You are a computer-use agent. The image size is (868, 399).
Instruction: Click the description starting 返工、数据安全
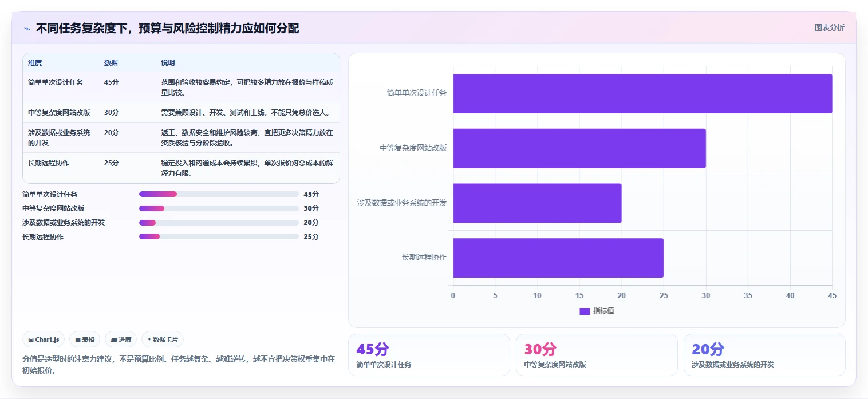click(x=247, y=137)
